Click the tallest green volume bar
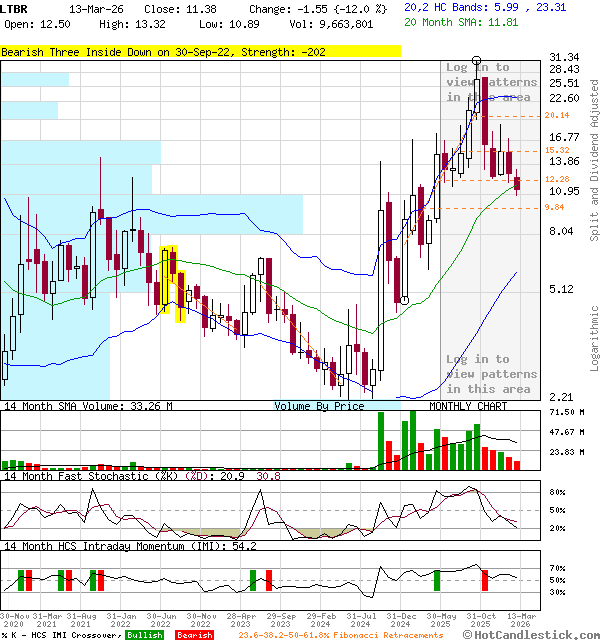Image resolution: width=600 pixels, height=640 pixels. 413,440
